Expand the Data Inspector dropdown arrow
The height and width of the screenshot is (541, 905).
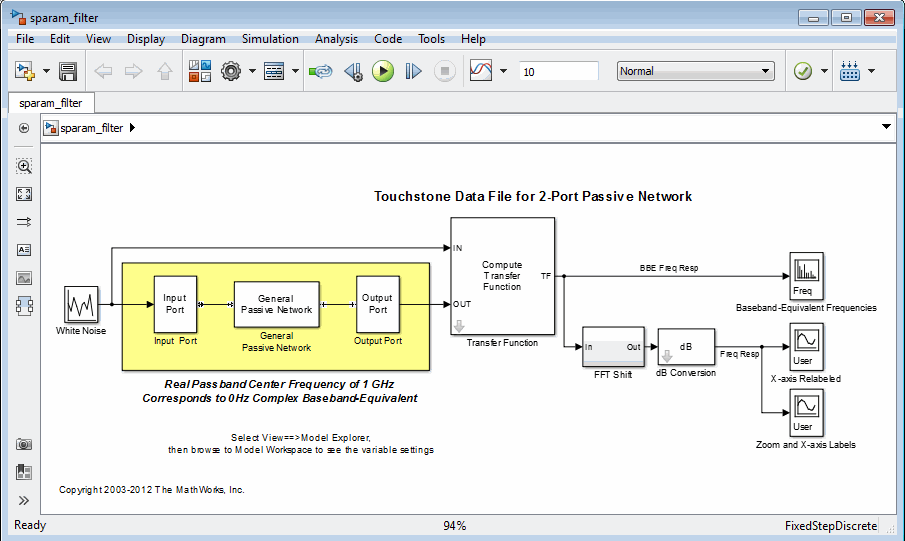[x=503, y=71]
